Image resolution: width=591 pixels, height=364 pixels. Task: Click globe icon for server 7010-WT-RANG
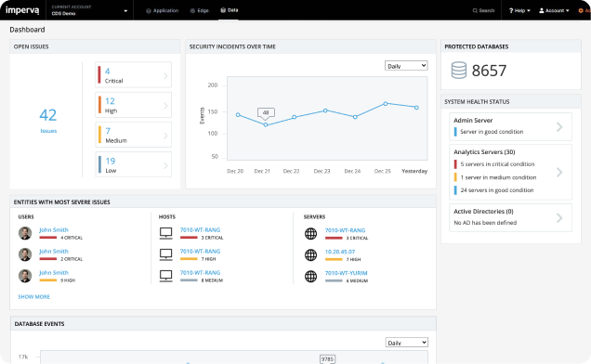pyautogui.click(x=310, y=234)
